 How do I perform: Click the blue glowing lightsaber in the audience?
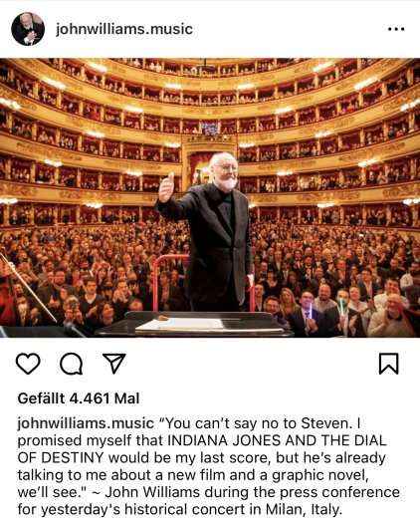pos(310,309)
